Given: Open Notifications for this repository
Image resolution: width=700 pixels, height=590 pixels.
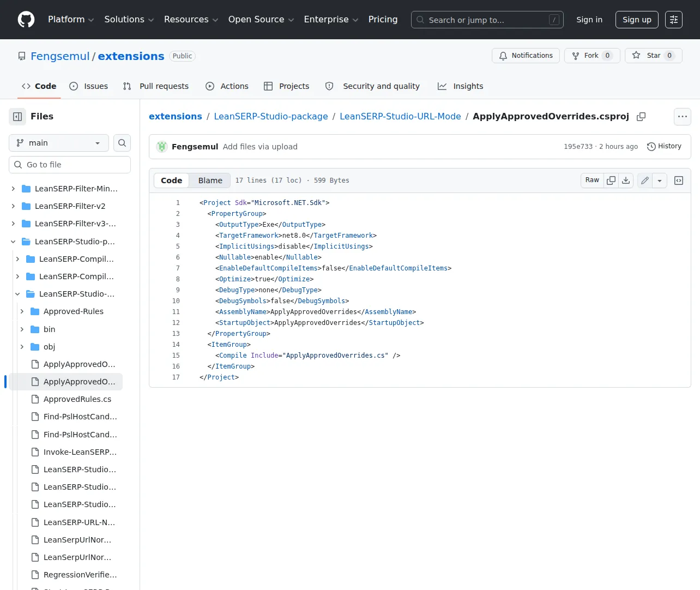Looking at the screenshot, I should pyautogui.click(x=526, y=56).
